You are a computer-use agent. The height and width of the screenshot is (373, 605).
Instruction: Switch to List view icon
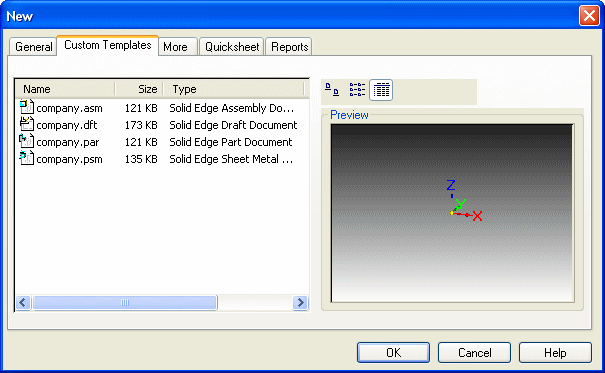coord(357,90)
